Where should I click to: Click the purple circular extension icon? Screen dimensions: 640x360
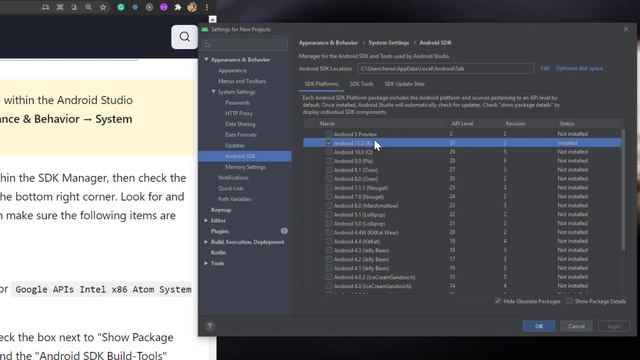coord(164,7)
